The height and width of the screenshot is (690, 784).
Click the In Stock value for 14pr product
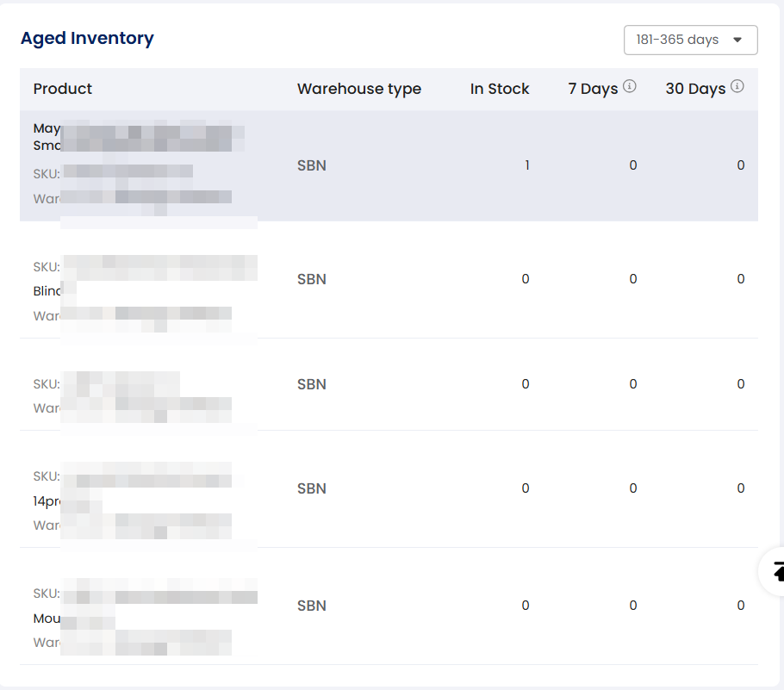[x=526, y=488]
